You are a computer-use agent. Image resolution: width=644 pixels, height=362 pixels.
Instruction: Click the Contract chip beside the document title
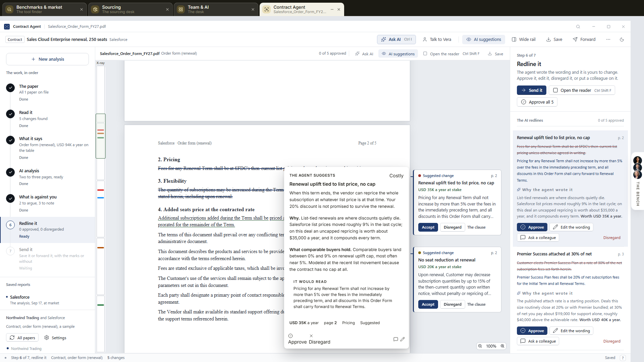pyautogui.click(x=15, y=40)
